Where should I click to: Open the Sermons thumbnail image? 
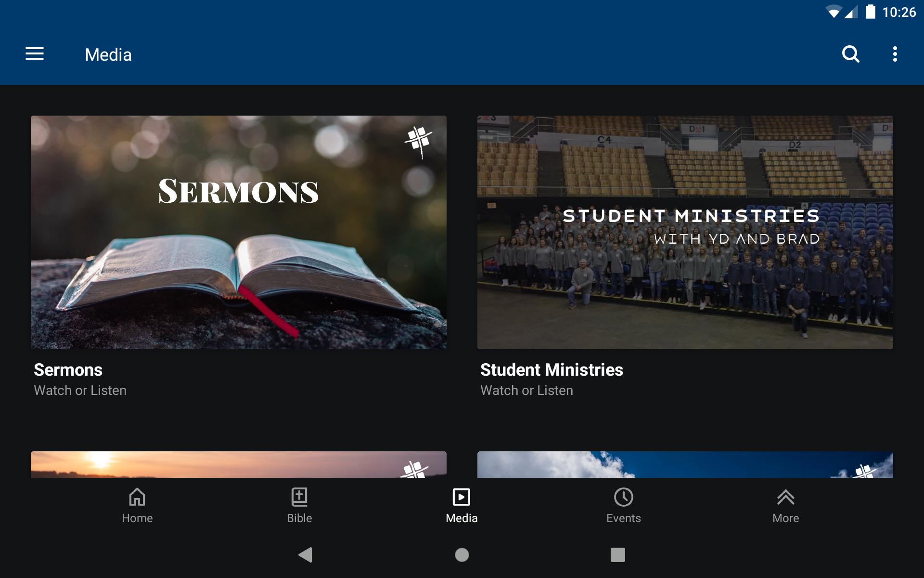pos(239,232)
